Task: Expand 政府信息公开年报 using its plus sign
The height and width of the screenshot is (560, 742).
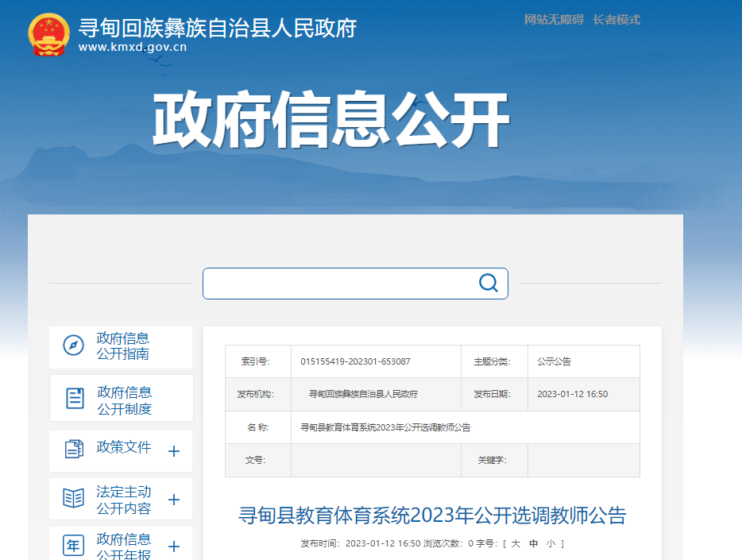Action: (x=174, y=546)
